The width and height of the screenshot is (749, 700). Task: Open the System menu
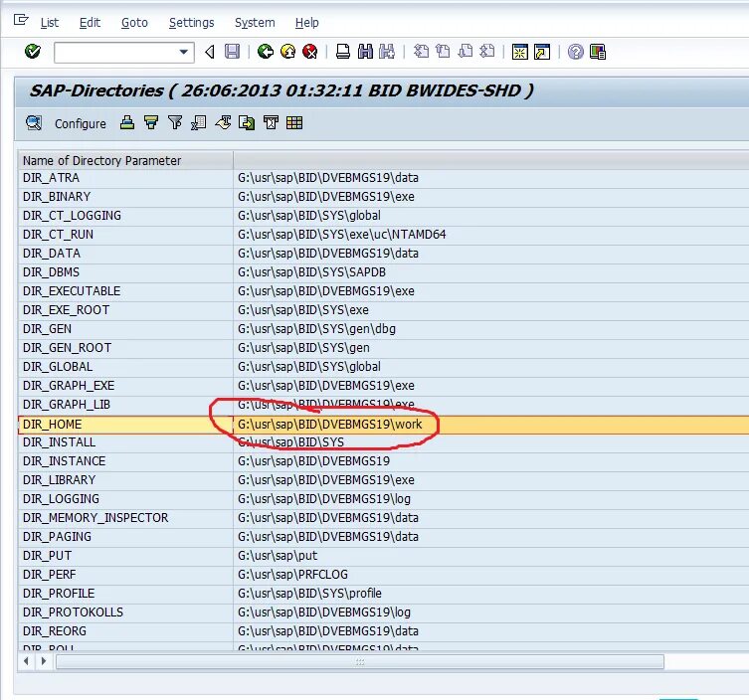pos(255,23)
